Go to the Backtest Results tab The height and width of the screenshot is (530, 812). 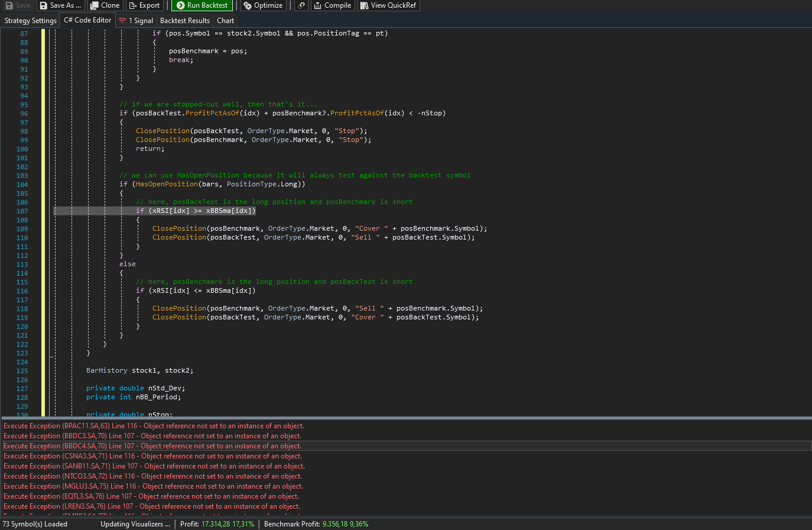click(x=185, y=21)
